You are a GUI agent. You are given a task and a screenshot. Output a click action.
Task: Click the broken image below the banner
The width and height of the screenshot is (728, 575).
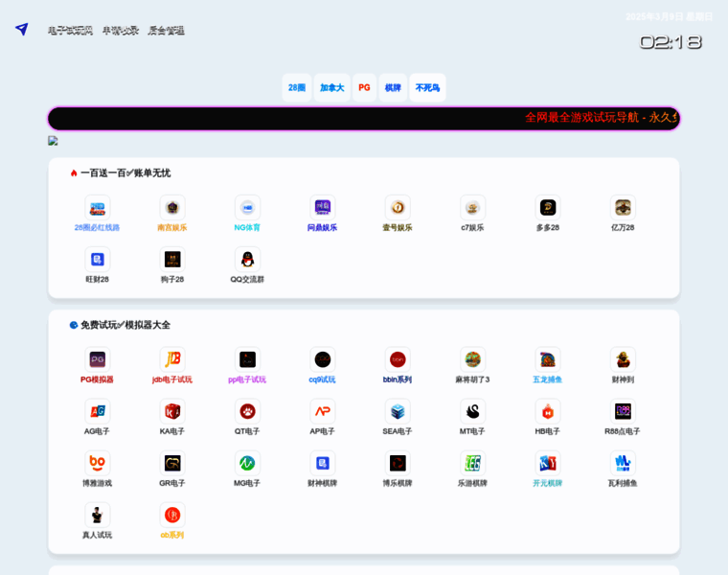click(53, 141)
